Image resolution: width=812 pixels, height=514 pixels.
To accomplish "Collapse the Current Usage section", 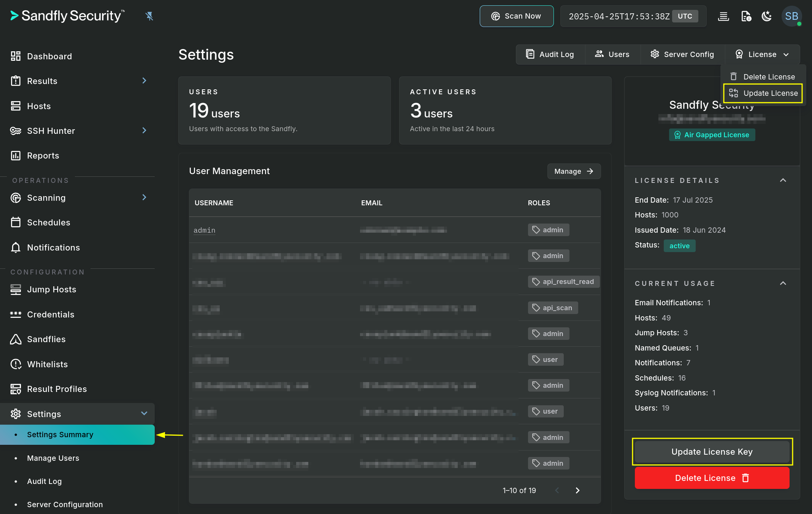I will [783, 283].
